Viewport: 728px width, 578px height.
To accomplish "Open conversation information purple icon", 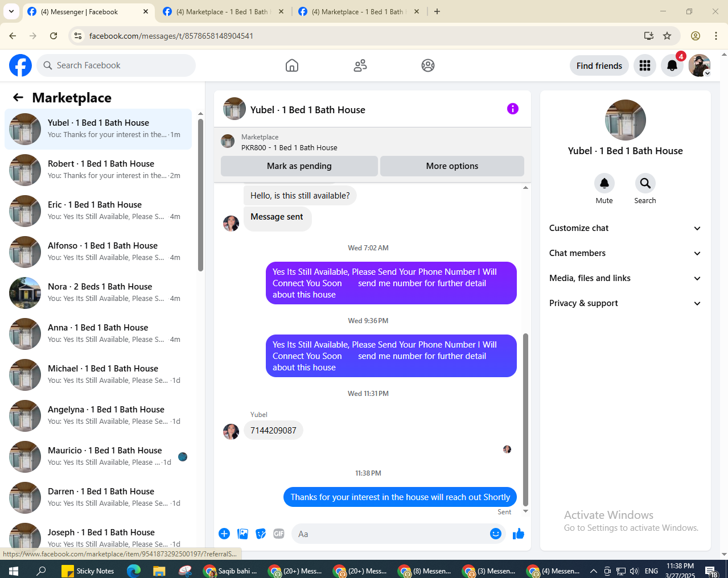I will pos(513,109).
